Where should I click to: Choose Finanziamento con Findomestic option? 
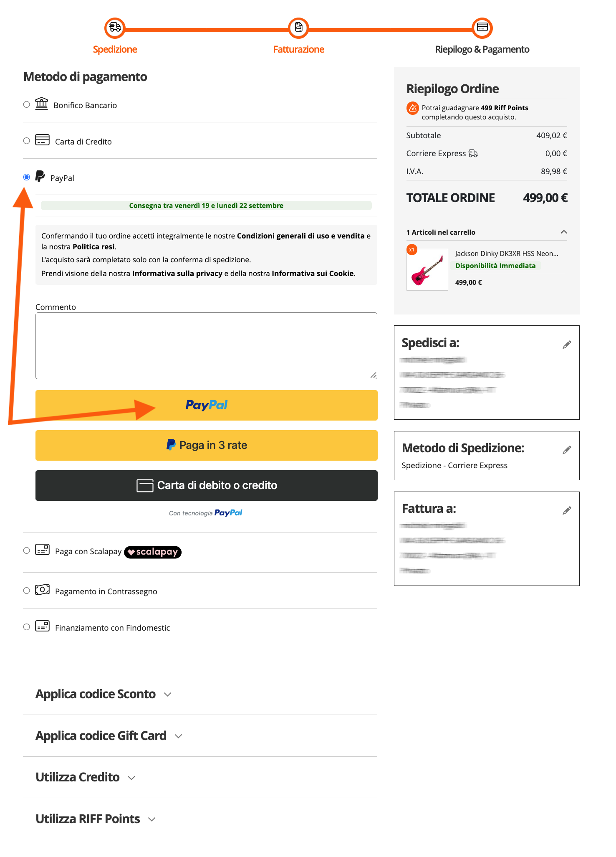[26, 626]
